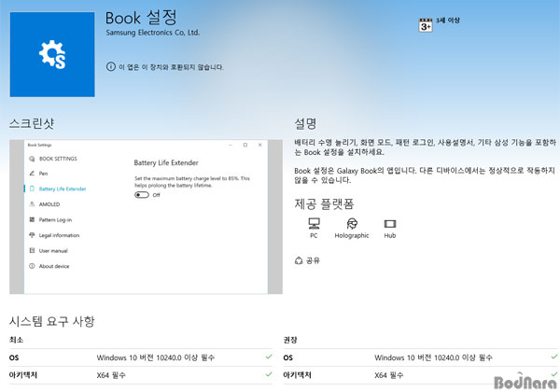Select AMOLED in the sidebar
Viewport: 560px width, 392px height.
tap(49, 204)
